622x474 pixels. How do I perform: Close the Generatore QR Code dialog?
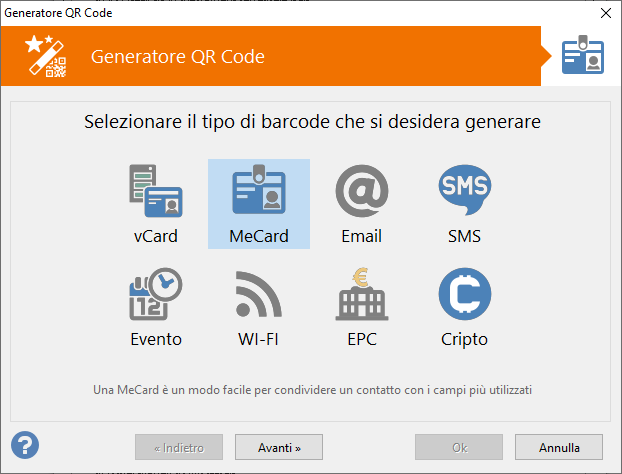[x=604, y=13]
